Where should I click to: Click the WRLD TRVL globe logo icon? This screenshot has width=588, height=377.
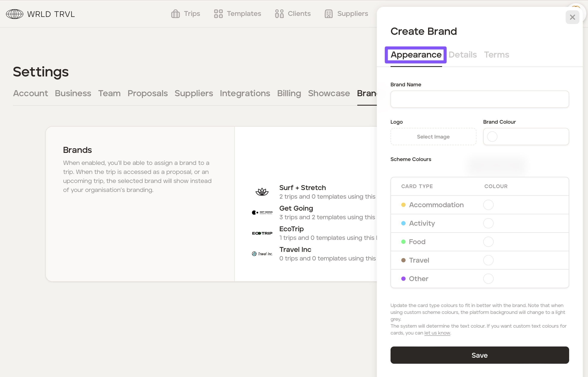click(15, 14)
